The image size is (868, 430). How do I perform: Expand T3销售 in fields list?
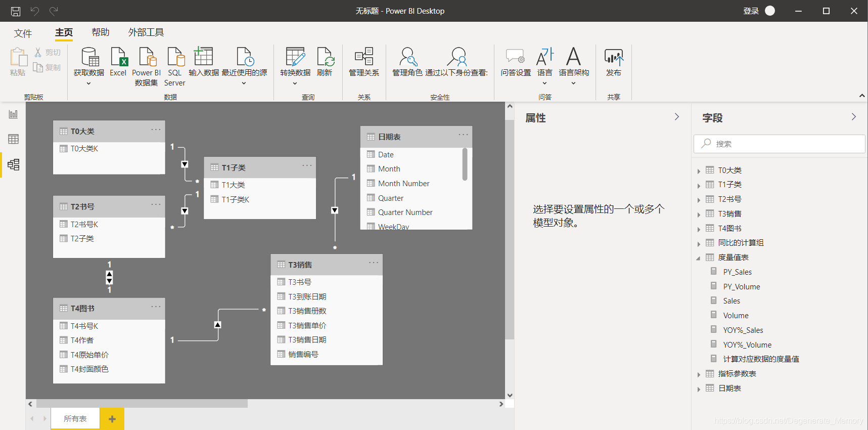(x=699, y=214)
